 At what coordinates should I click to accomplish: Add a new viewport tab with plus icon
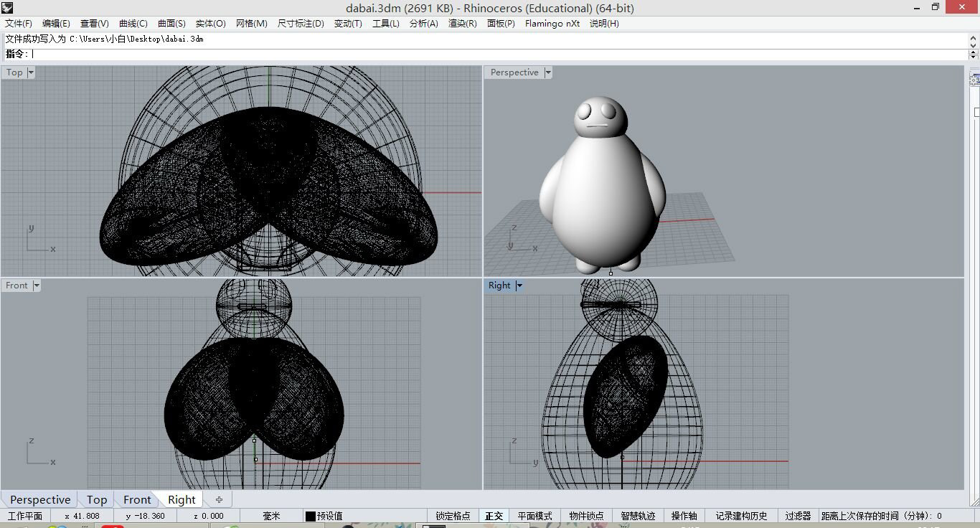220,500
